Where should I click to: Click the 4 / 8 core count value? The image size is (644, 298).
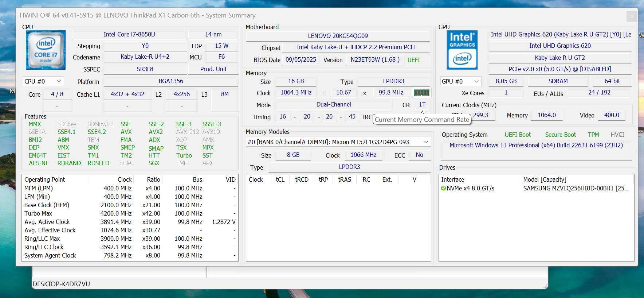point(57,94)
